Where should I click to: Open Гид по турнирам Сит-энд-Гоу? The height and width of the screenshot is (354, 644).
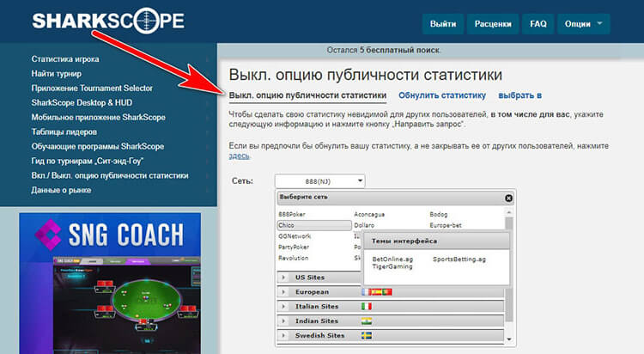pos(88,161)
